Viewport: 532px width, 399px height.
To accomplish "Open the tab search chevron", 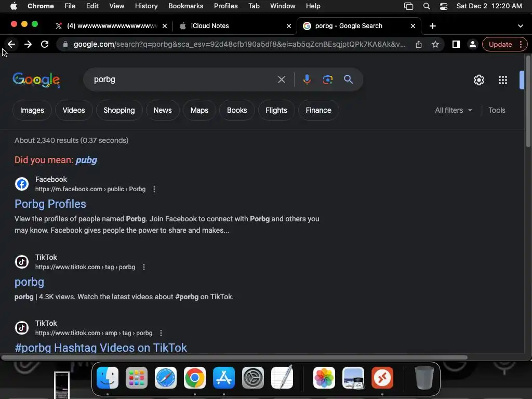I will pos(520,26).
